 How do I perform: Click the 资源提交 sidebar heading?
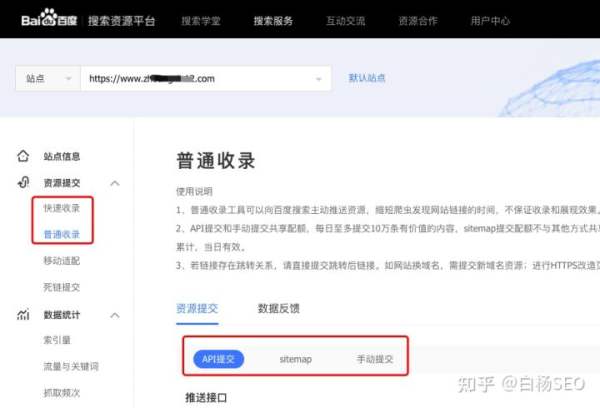point(62,183)
